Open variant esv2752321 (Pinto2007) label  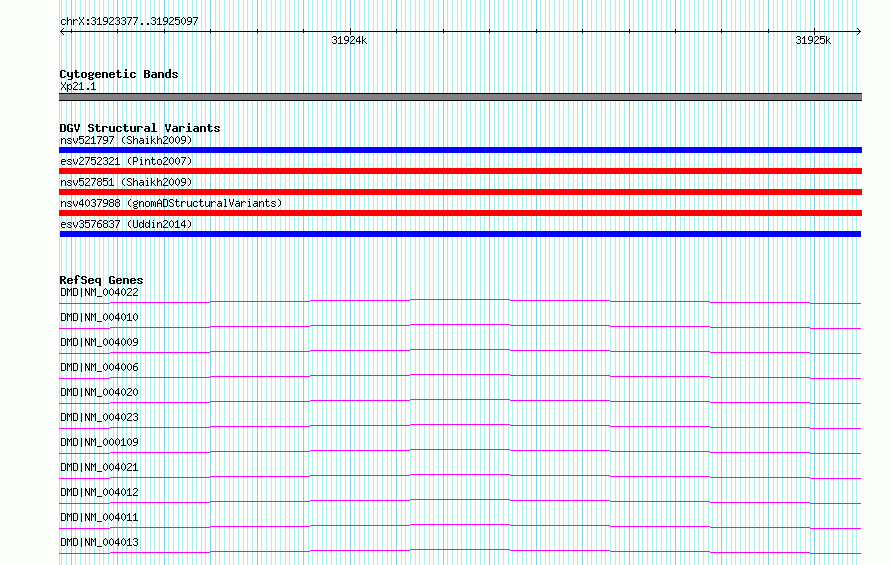click(x=126, y=161)
